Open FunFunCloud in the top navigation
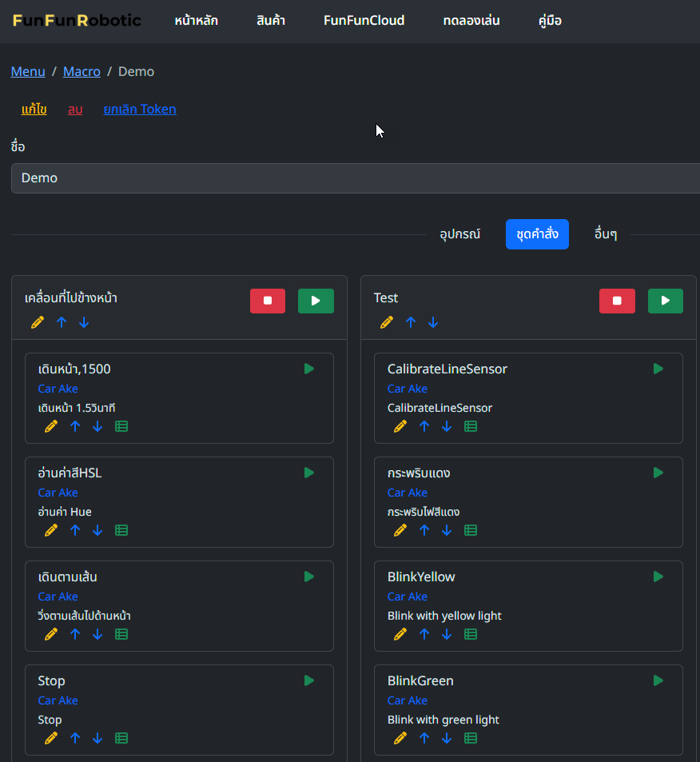 click(364, 21)
